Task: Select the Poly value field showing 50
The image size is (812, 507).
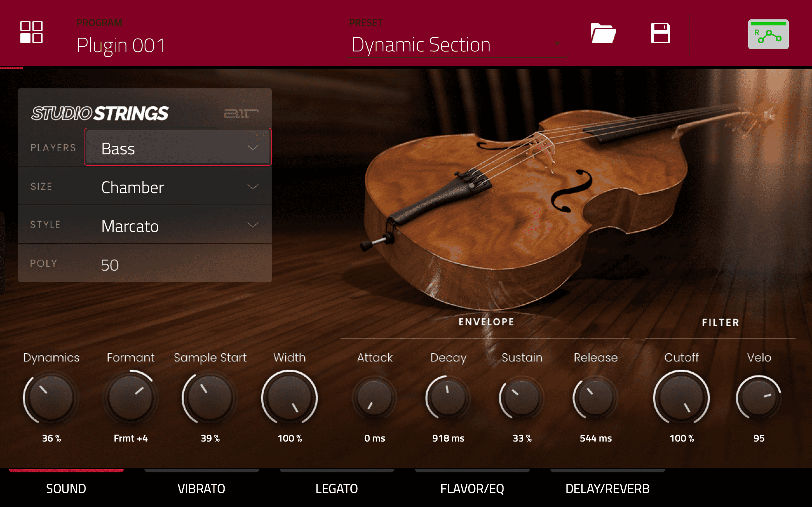Action: point(110,265)
